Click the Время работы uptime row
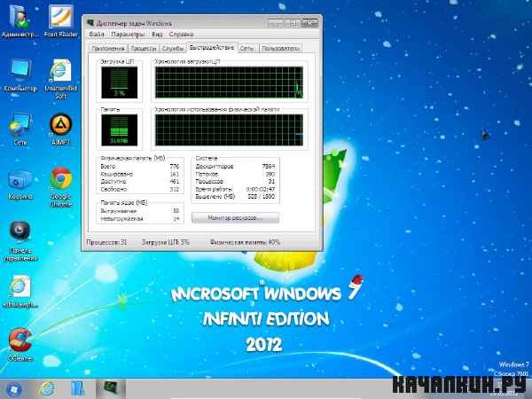This screenshot has width=532, height=399. click(235, 189)
